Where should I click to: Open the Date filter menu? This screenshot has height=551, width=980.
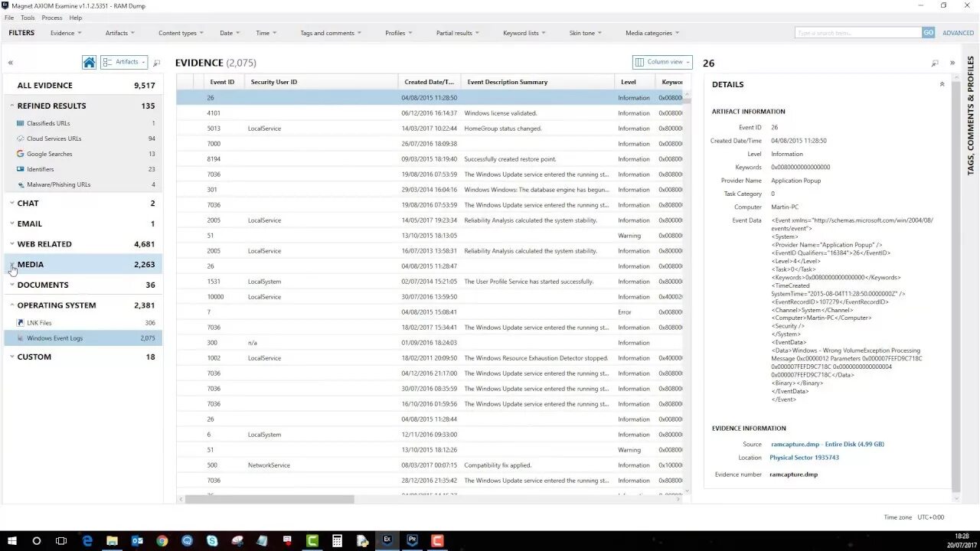point(228,32)
